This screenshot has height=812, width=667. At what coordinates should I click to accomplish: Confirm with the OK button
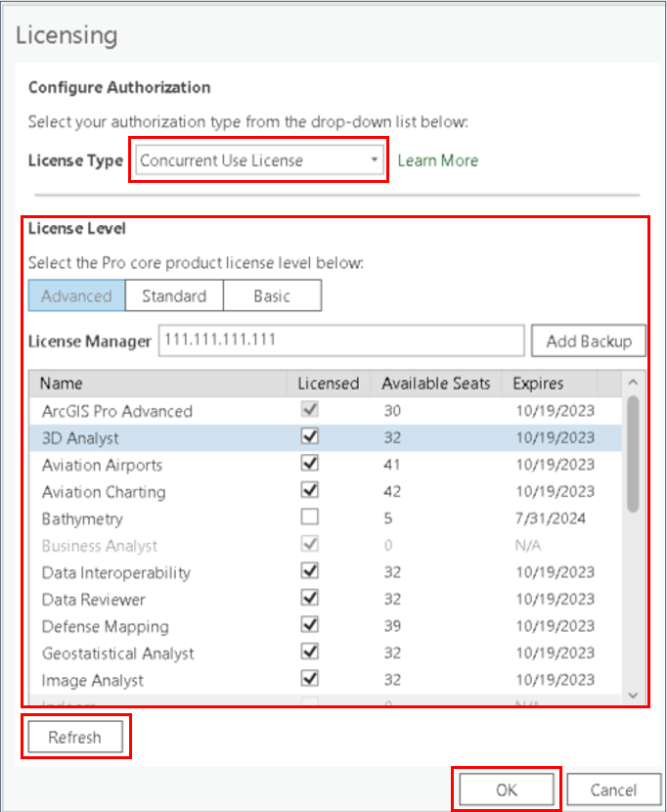(507, 789)
